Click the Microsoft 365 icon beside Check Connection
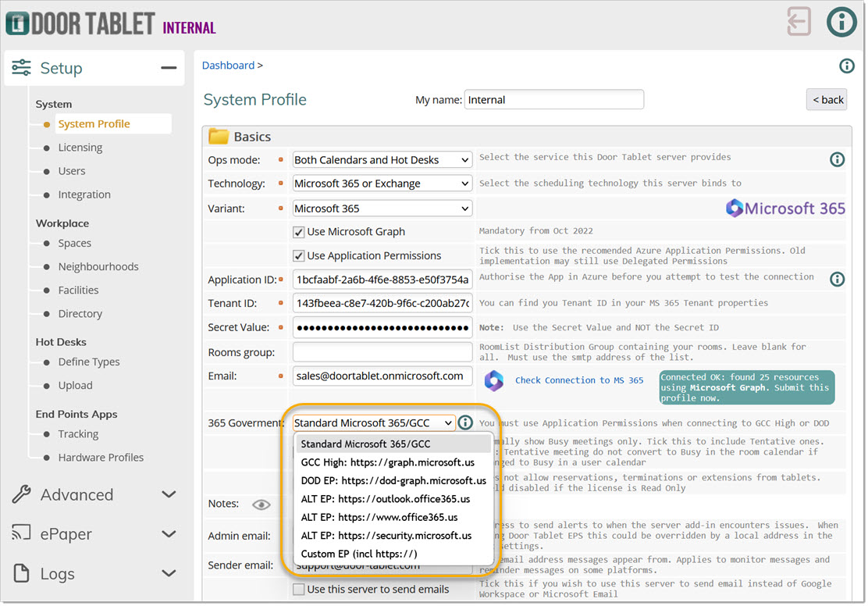This screenshot has width=868, height=606. click(494, 380)
